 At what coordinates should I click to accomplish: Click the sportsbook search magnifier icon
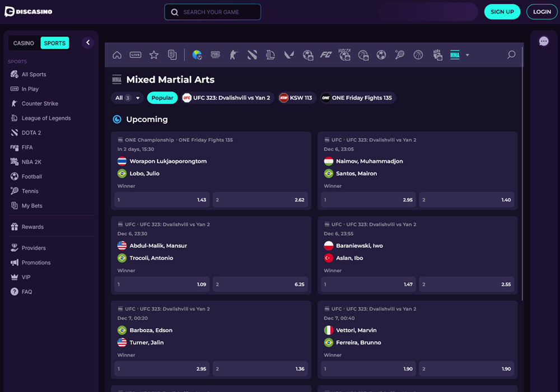(x=511, y=55)
